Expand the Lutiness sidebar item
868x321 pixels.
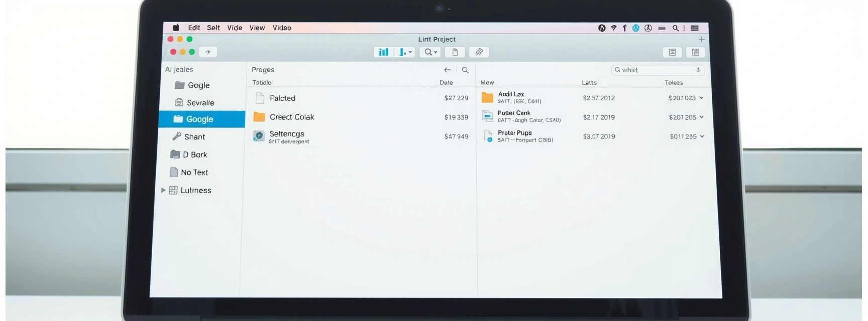point(163,191)
